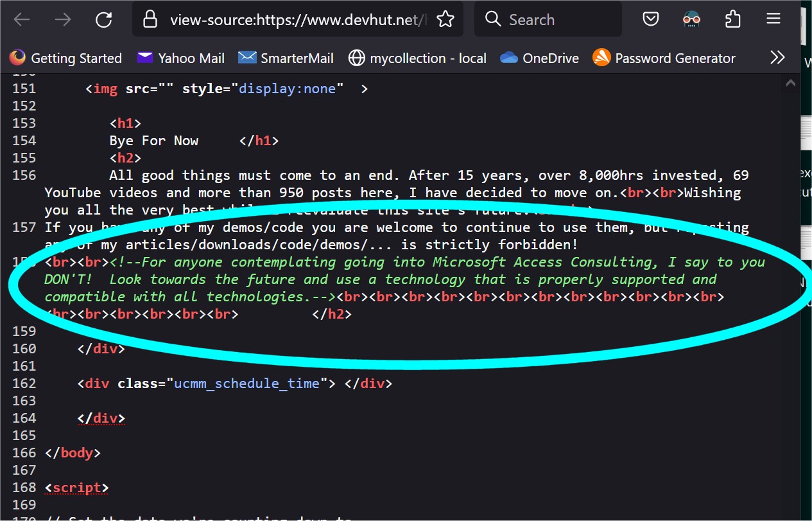The height and width of the screenshot is (521, 812).
Task: Reload the page with refresh icon
Action: pyautogui.click(x=104, y=20)
